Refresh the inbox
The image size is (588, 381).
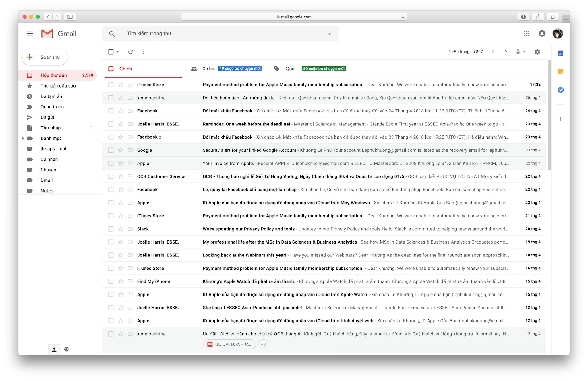[131, 52]
